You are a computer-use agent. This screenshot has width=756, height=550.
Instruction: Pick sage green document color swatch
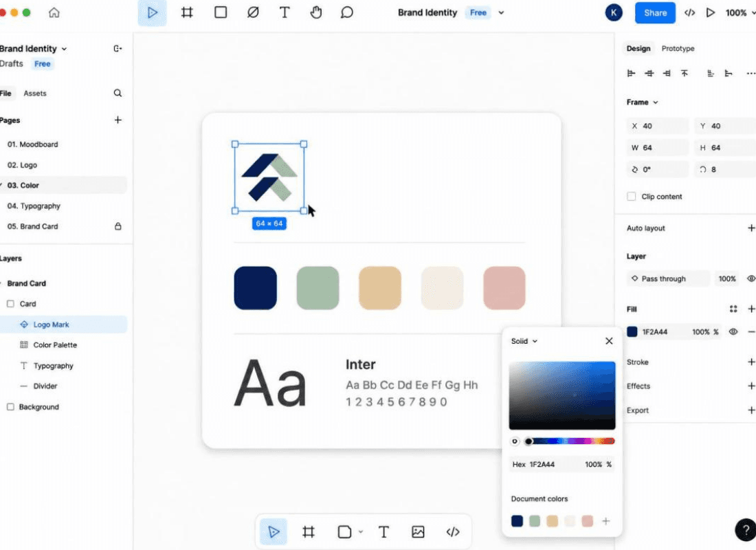(x=534, y=521)
